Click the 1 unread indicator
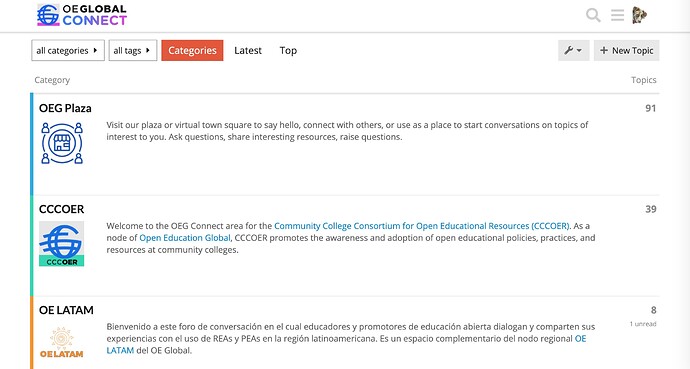Viewport: 690px width, 369px height. click(x=643, y=324)
